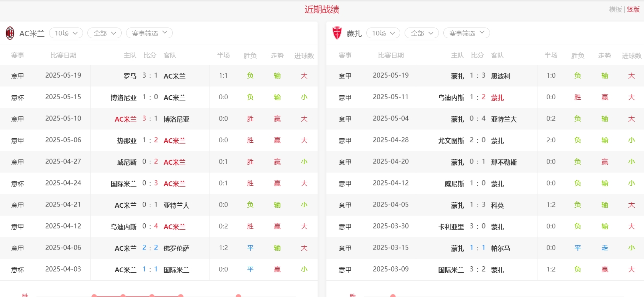Open 3:1 score of 罗马 vs AC米兰

[150, 76]
